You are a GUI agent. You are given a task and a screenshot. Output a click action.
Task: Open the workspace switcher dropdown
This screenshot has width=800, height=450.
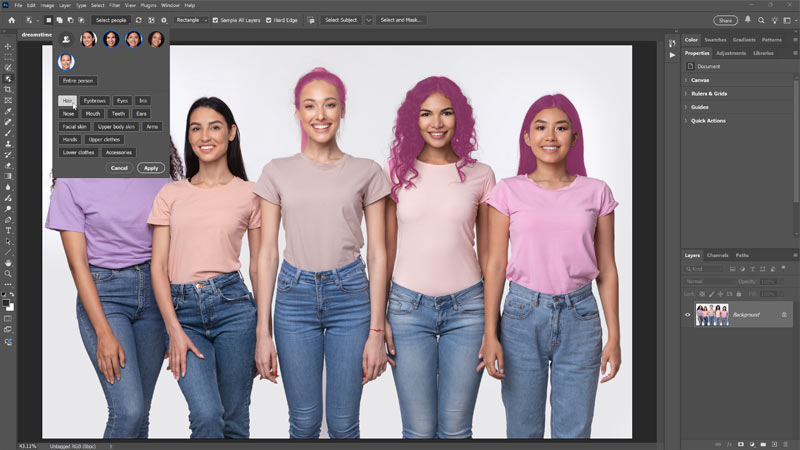[x=787, y=20]
